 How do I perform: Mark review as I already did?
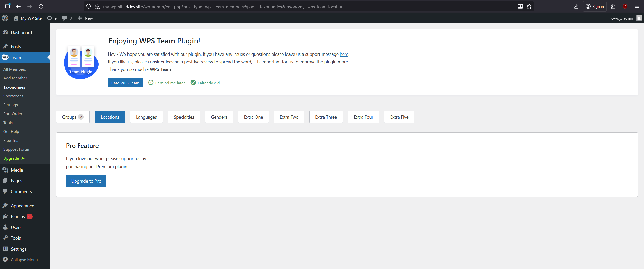point(205,83)
